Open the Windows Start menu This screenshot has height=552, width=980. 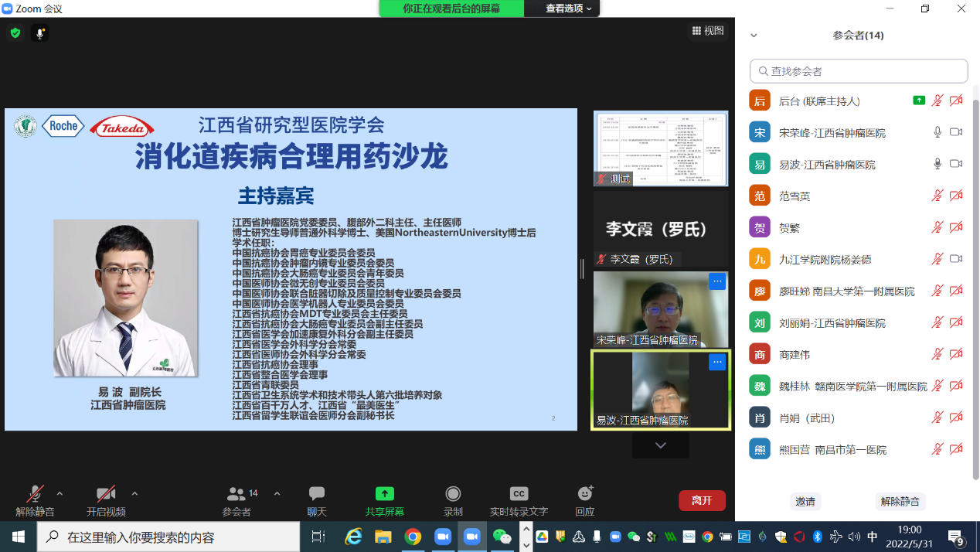(18, 537)
